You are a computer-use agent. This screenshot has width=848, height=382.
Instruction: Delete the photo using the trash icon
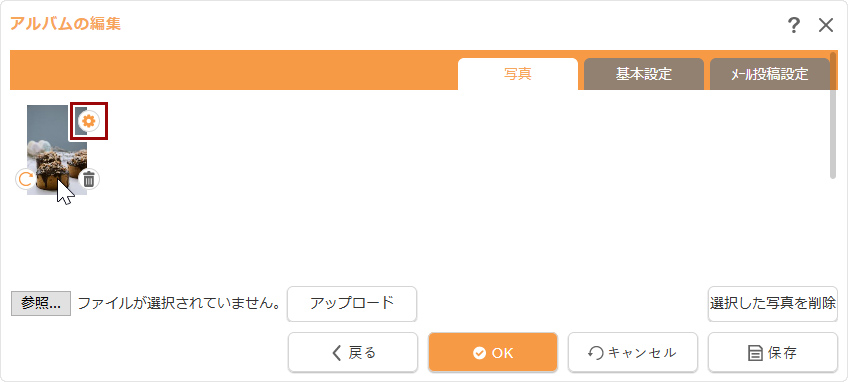pyautogui.click(x=89, y=179)
